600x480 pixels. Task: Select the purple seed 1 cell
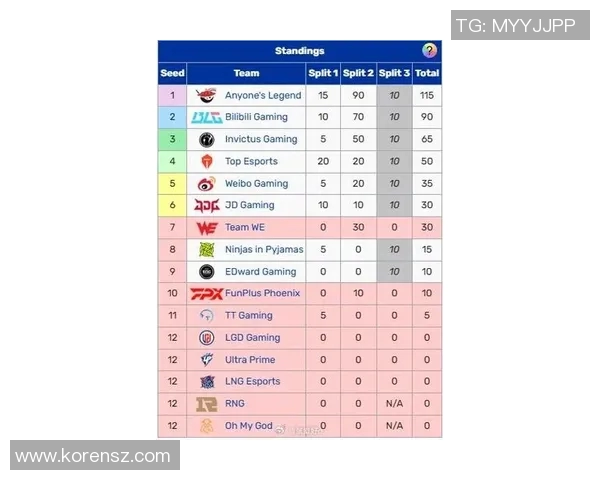172,95
